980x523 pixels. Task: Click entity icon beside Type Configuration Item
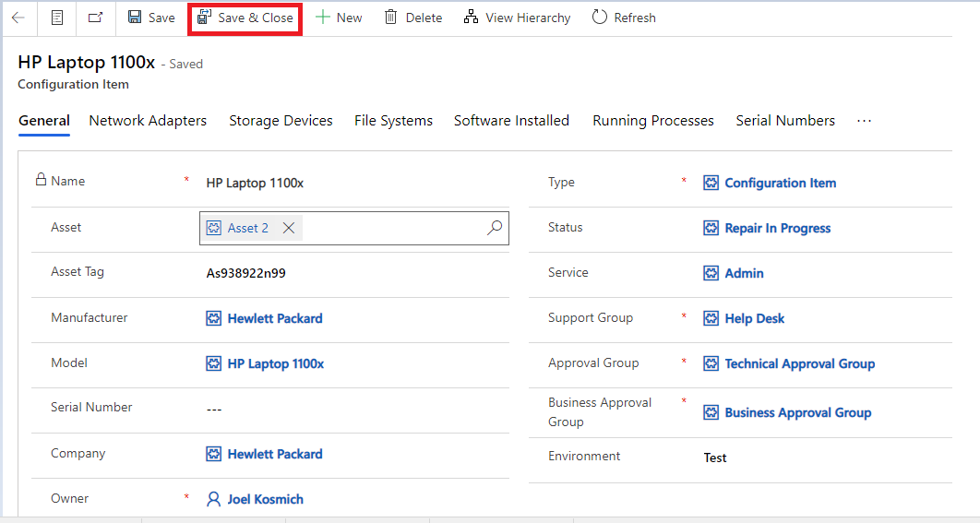click(x=711, y=183)
